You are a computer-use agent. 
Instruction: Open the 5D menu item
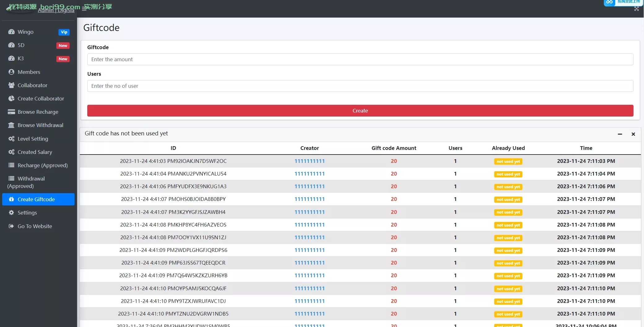[38, 45]
